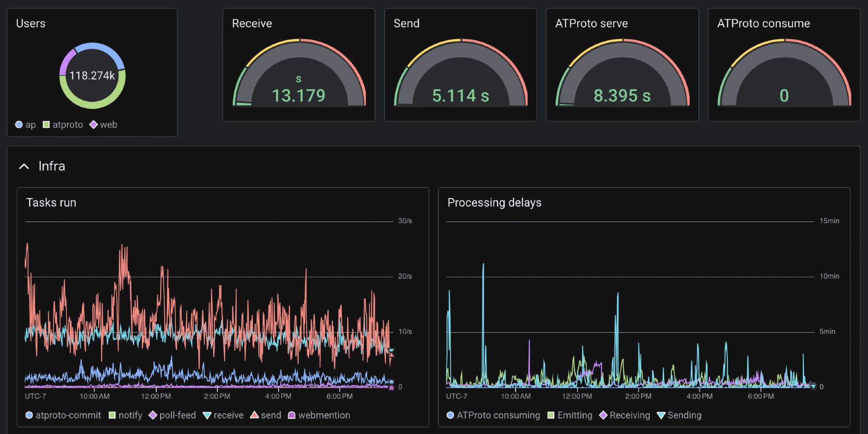
Task: Open the Tasks run panel title
Action: tap(51, 203)
